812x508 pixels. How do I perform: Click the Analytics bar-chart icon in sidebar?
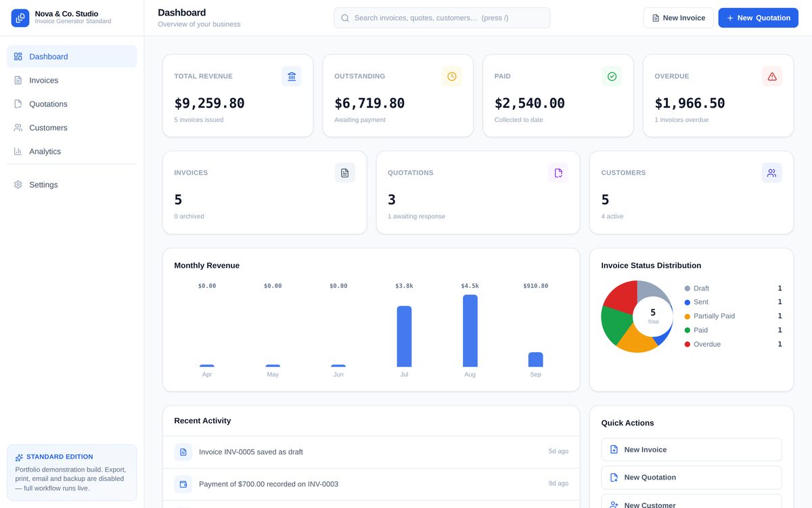point(18,152)
